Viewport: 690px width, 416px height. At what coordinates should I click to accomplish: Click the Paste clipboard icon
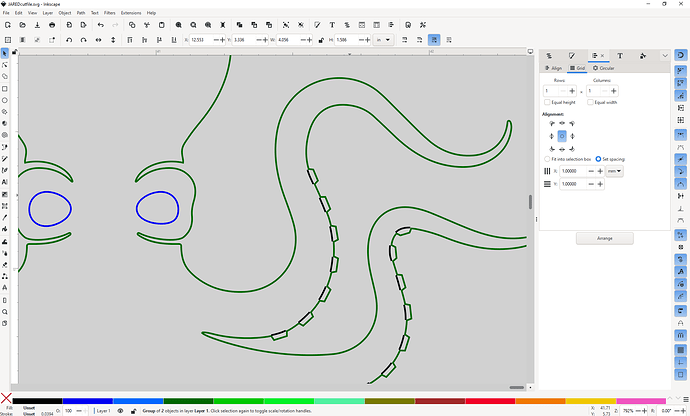(161, 25)
